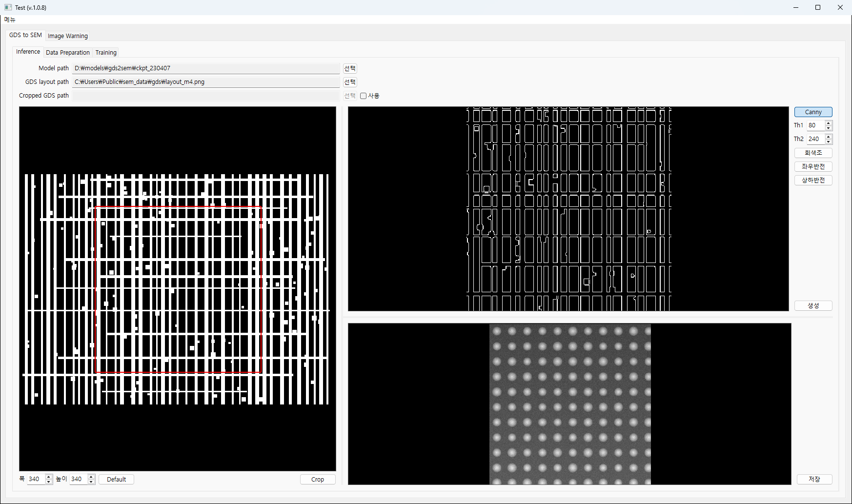Click the 폭 width value field

click(x=36, y=479)
